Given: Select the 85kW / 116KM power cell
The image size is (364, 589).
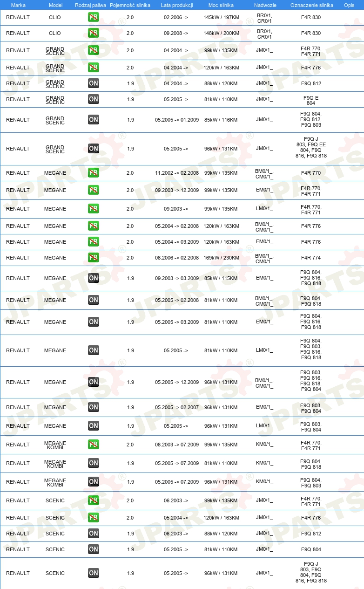Looking at the screenshot, I should (222, 120).
